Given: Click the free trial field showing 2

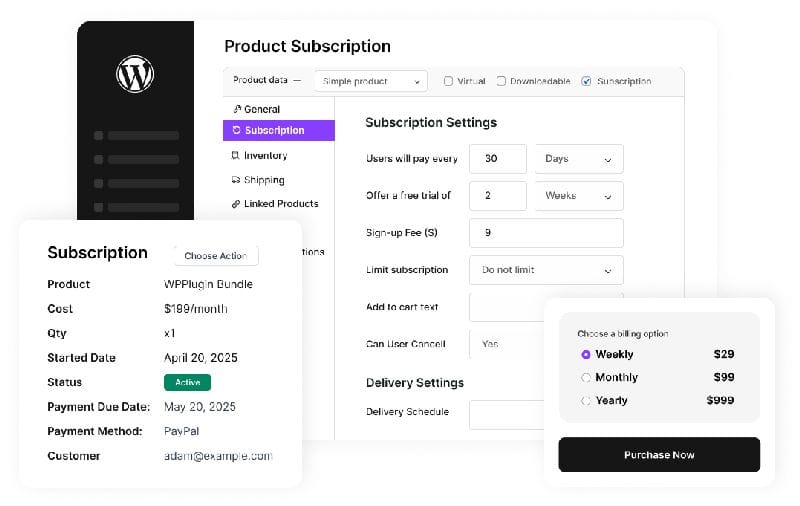Looking at the screenshot, I should coord(497,196).
